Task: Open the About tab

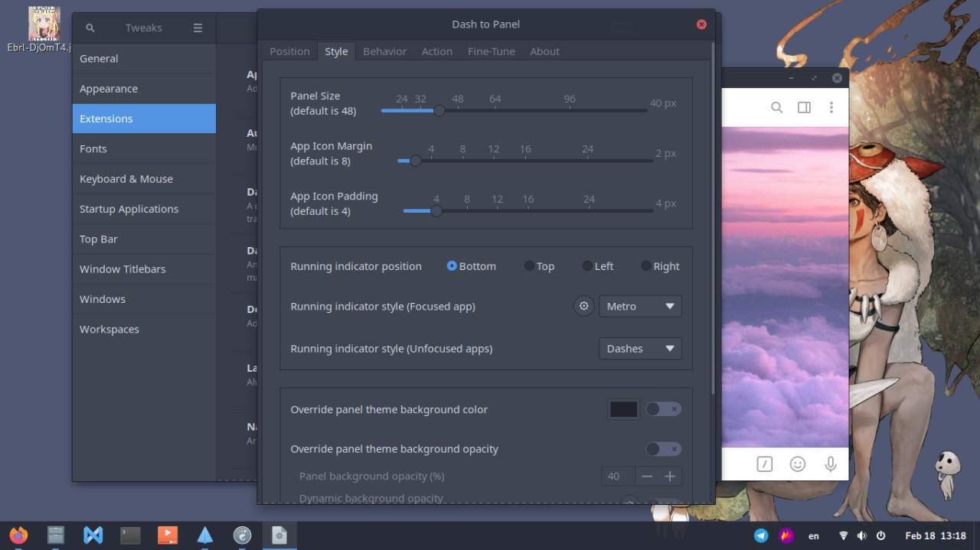Action: point(545,51)
